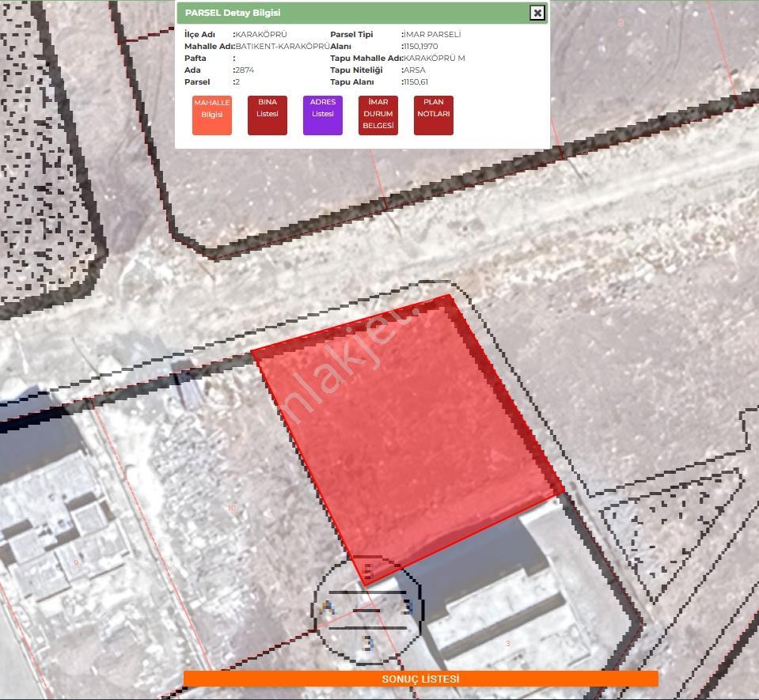Click the Tapu Niteliği value ARSA

pyautogui.click(x=415, y=70)
